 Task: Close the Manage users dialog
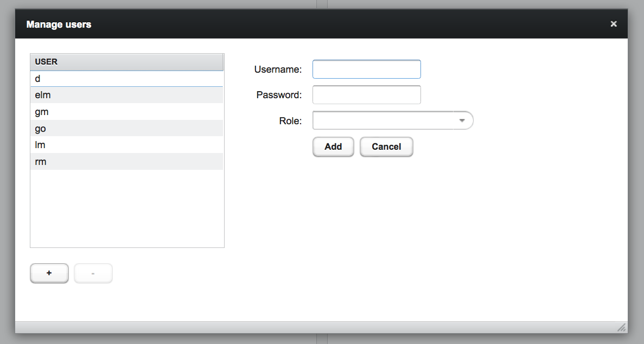click(614, 24)
